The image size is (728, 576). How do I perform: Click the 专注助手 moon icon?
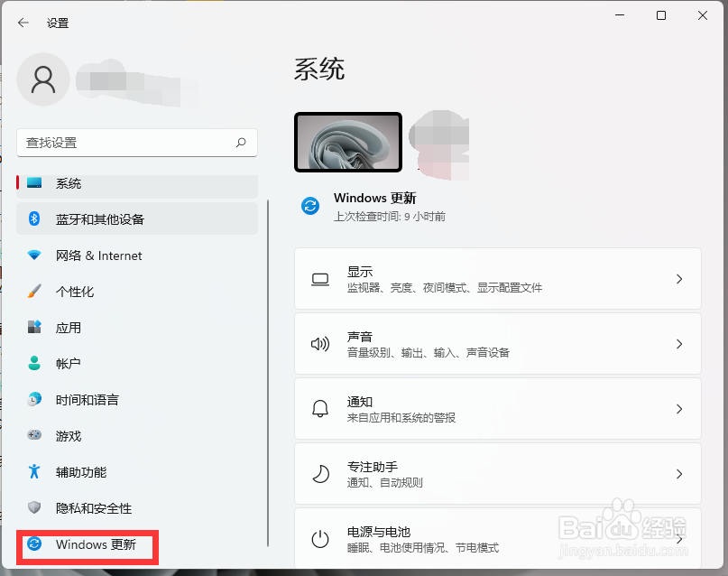tap(320, 474)
